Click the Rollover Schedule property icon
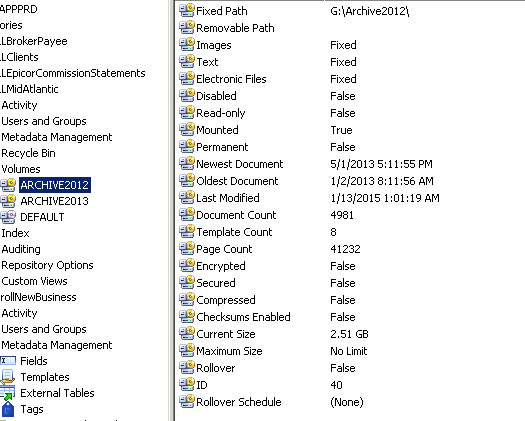The image size is (525, 421). 187,401
